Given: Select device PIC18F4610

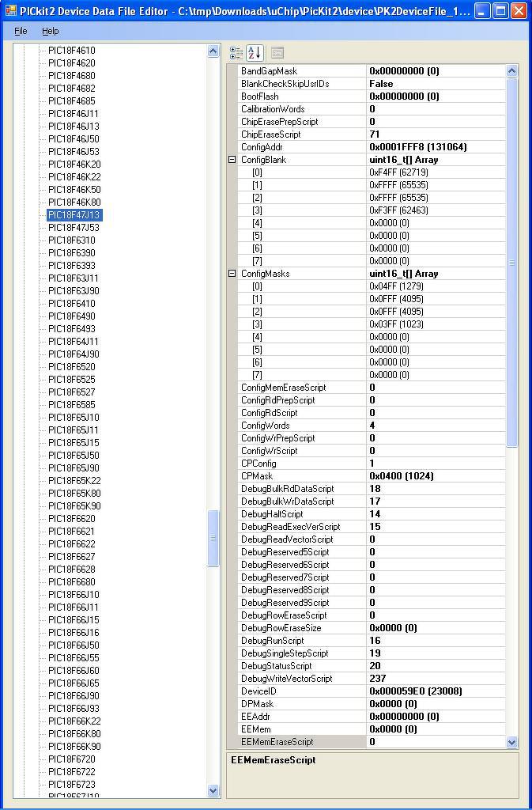Looking at the screenshot, I should [x=72, y=51].
